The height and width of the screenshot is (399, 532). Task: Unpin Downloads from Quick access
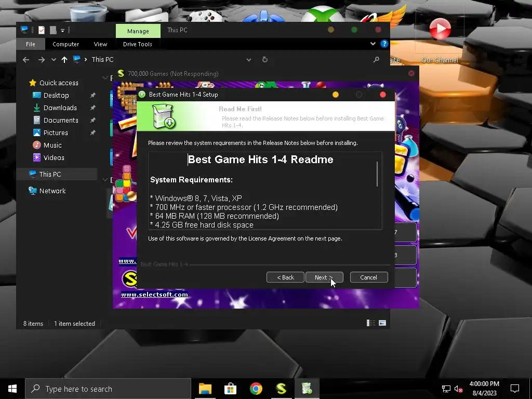click(x=92, y=108)
